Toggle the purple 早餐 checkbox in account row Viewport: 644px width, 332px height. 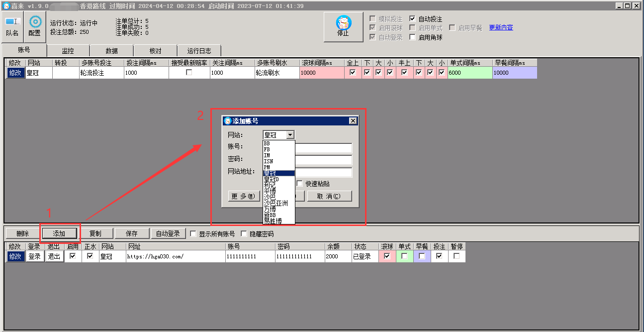pos(422,256)
